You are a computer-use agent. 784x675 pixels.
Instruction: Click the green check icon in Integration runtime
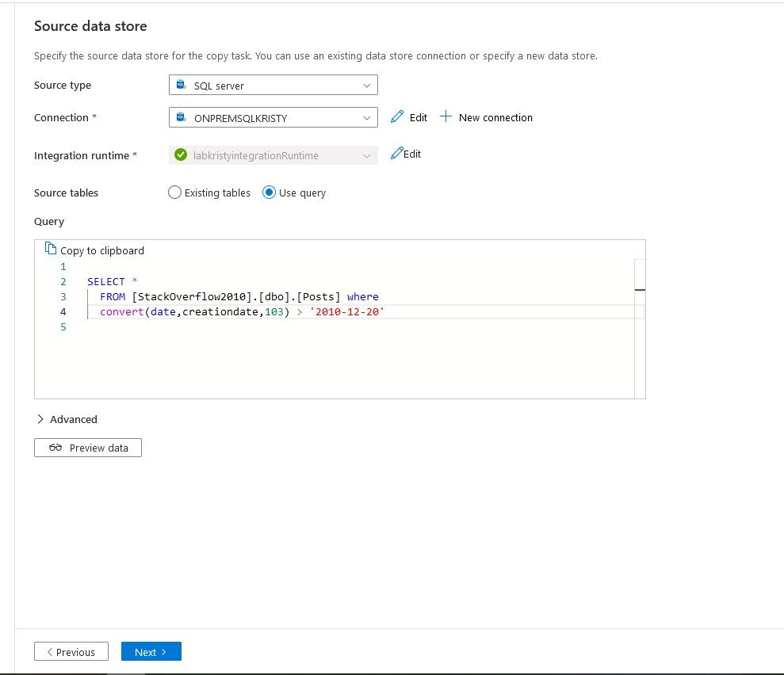tap(181, 155)
